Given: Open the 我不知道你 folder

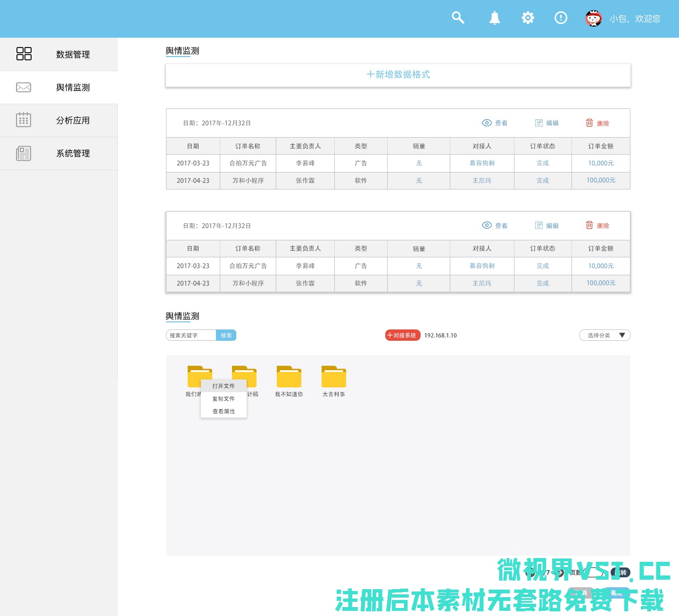Looking at the screenshot, I should pos(289,377).
